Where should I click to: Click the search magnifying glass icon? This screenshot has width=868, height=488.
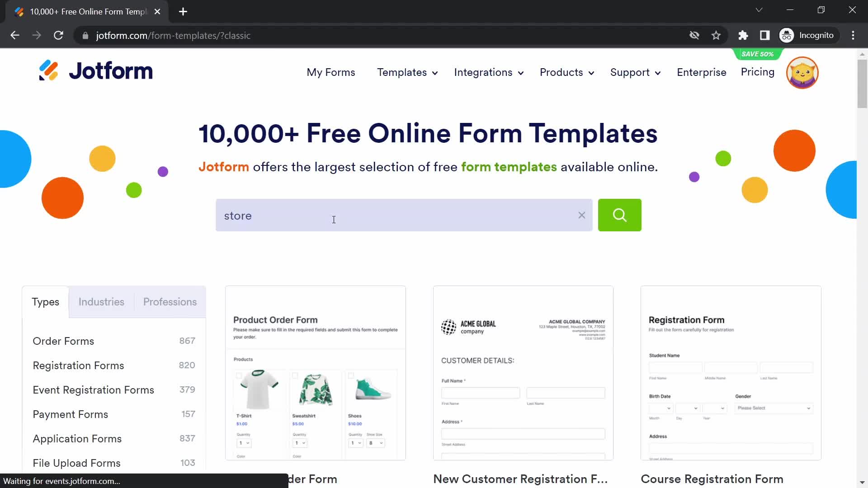(x=620, y=215)
